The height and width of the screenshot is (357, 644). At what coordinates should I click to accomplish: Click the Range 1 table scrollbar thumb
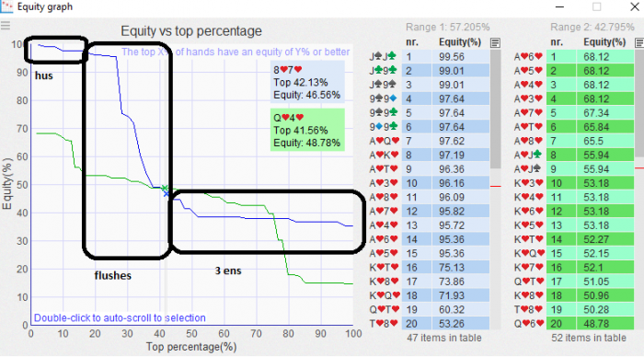point(495,109)
